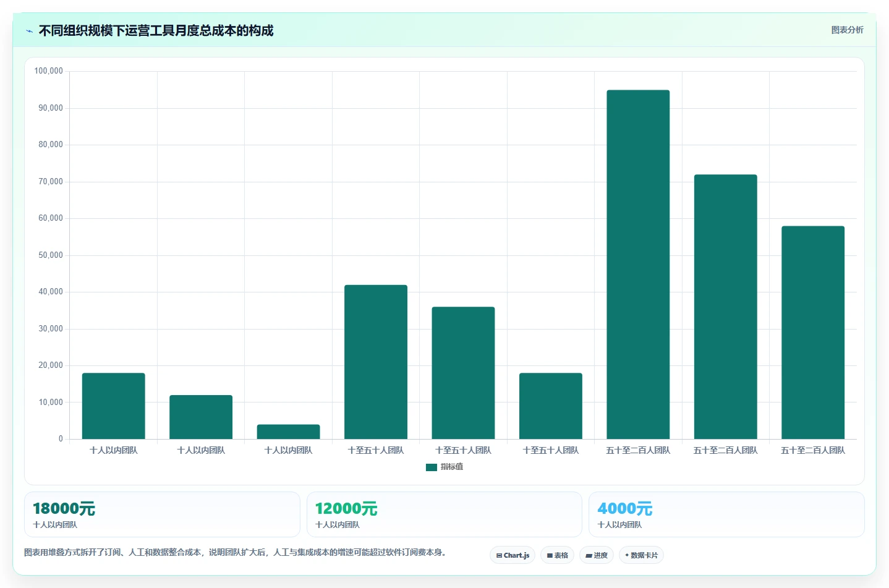Click the 进度 tag
Image resolution: width=889 pixels, height=588 pixels.
click(x=596, y=555)
